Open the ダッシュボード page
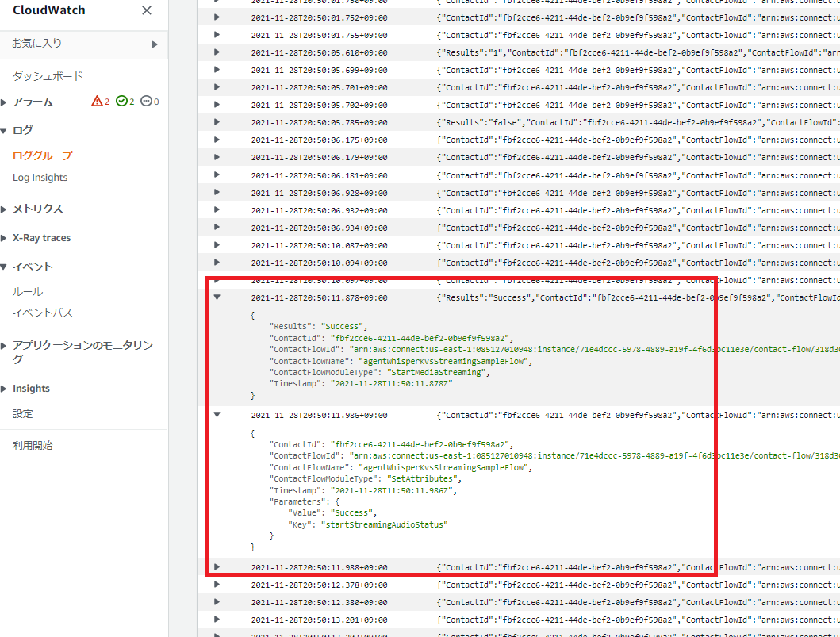The width and height of the screenshot is (840, 637). [48, 76]
